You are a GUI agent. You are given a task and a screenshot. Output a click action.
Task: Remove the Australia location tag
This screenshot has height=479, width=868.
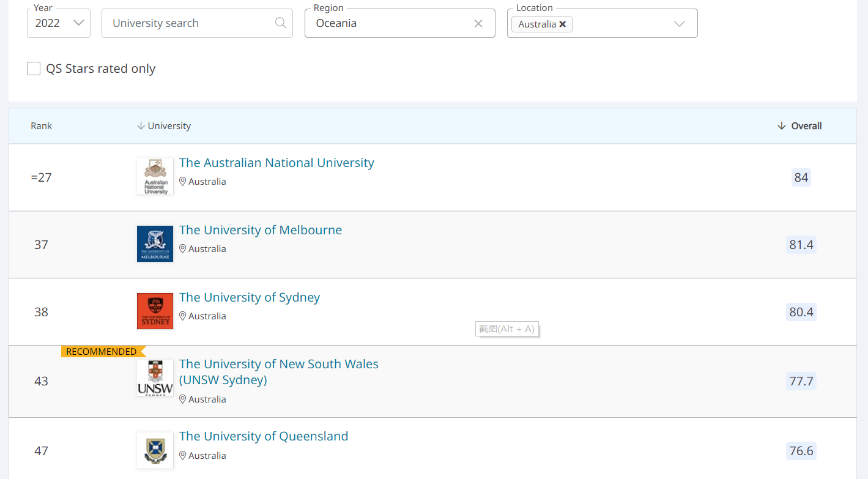tap(563, 24)
